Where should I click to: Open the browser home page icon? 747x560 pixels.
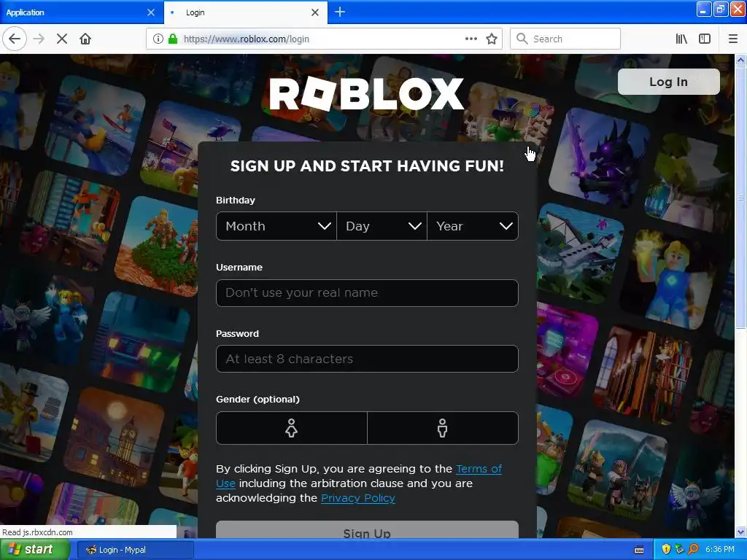click(85, 39)
